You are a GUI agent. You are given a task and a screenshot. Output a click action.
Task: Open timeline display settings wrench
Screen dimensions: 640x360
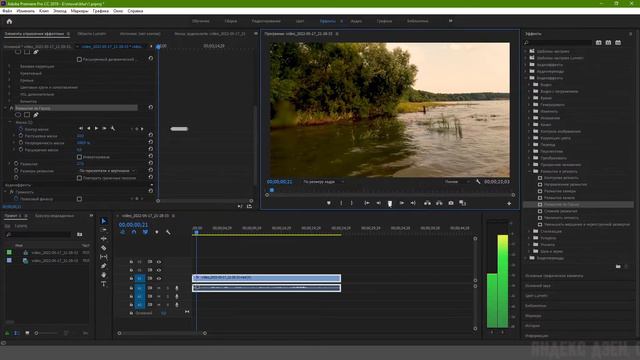(168, 232)
